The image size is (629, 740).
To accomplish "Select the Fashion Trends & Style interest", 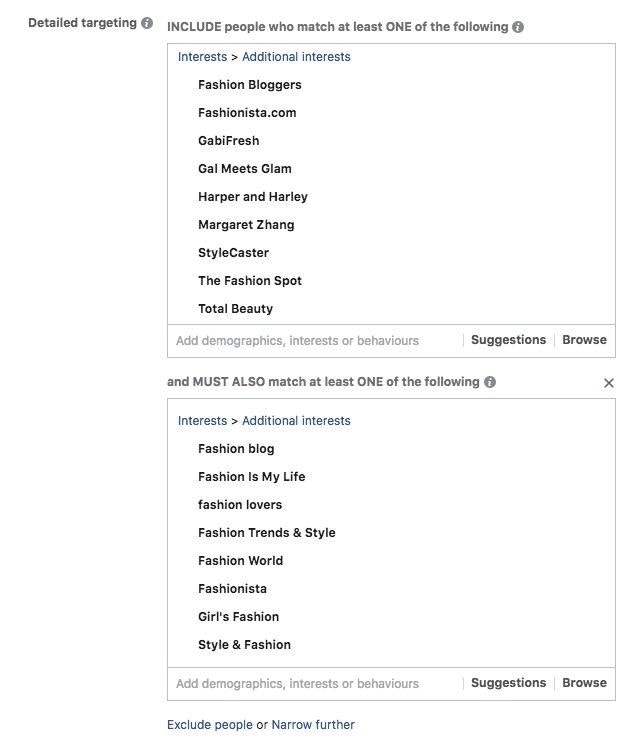I will [267, 533].
